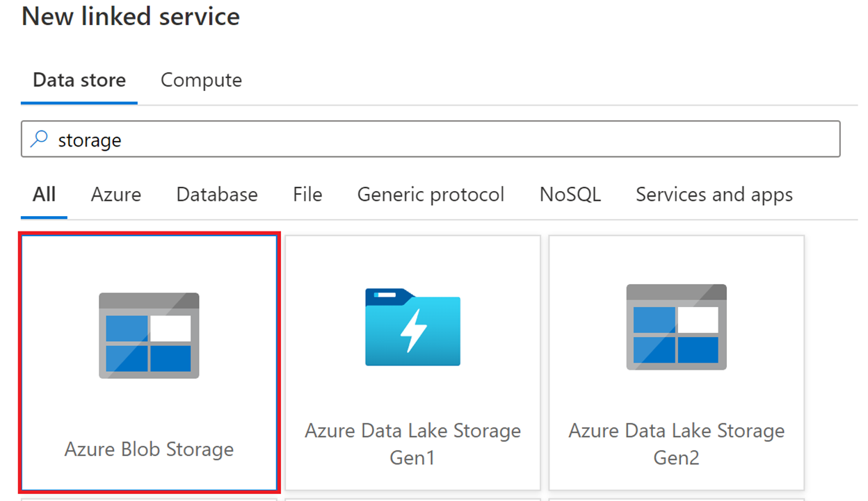Choose the Azure Data Lake Storage Gen1 label

412,444
